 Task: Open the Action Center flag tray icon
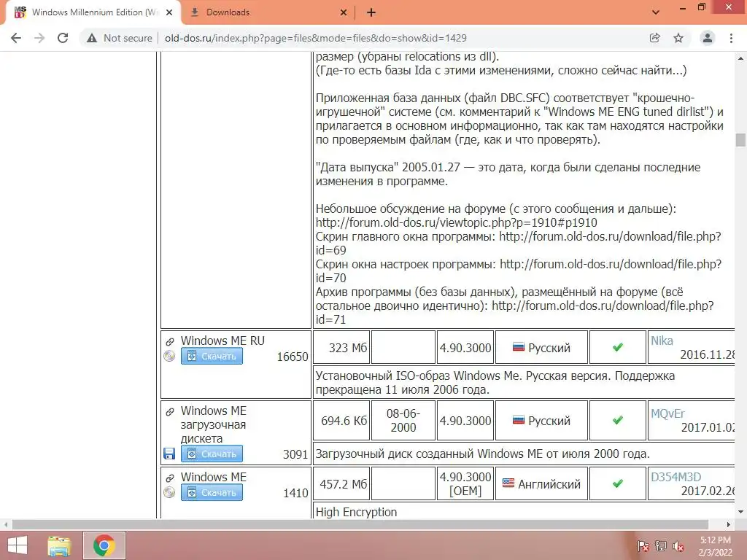pos(643,546)
